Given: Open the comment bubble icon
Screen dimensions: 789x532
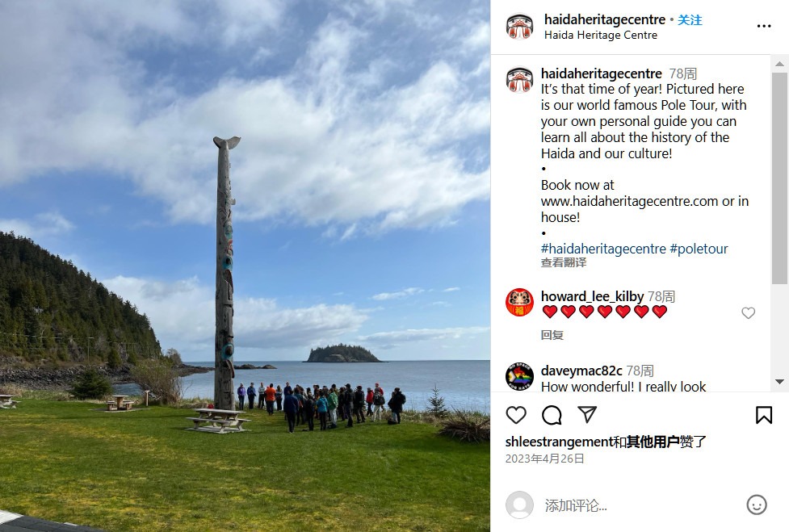Looking at the screenshot, I should pyautogui.click(x=552, y=415).
